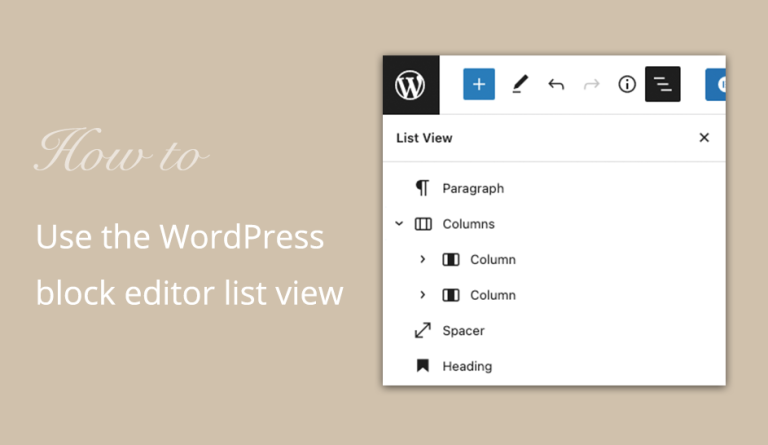Click the Spacer arrow icon

[x=423, y=330]
